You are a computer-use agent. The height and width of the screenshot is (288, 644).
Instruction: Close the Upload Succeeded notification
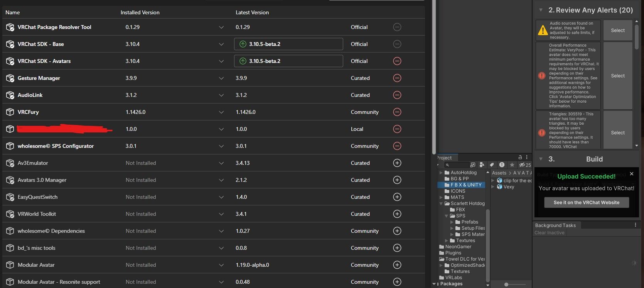coord(632,174)
